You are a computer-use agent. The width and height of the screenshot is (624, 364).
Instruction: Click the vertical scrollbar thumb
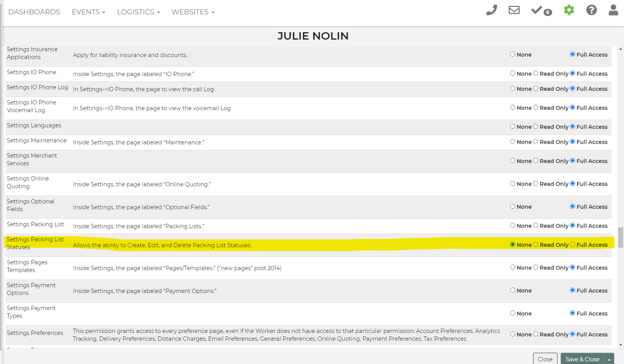(621, 237)
